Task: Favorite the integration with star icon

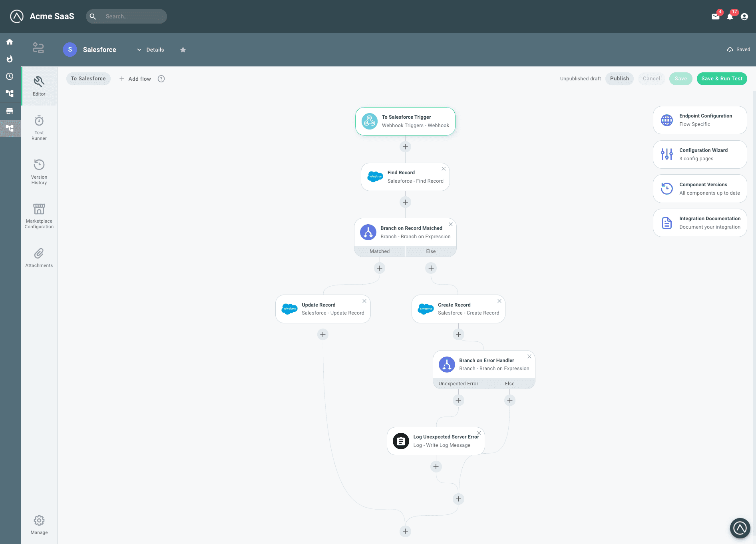Action: [183, 50]
